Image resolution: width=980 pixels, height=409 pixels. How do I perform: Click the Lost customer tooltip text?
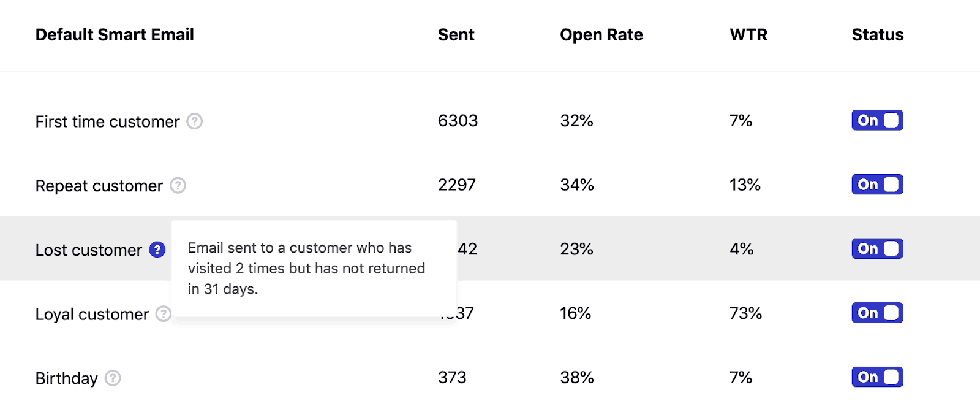(x=306, y=269)
